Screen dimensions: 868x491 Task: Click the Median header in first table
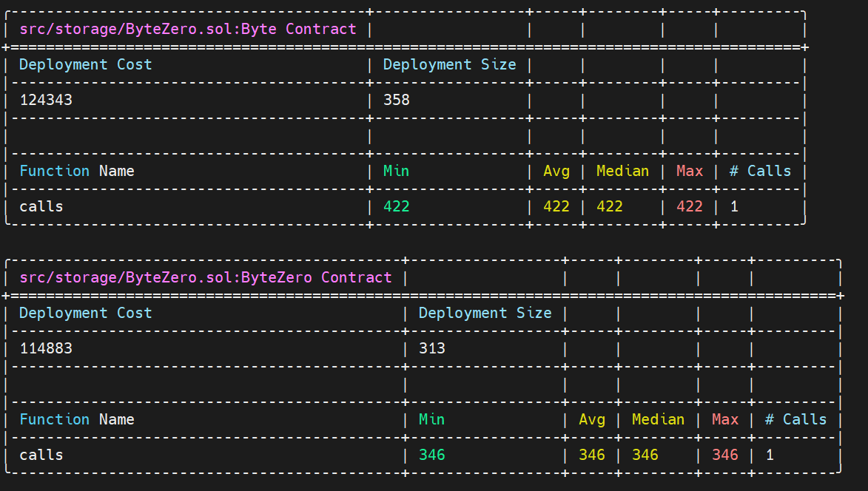[623, 171]
